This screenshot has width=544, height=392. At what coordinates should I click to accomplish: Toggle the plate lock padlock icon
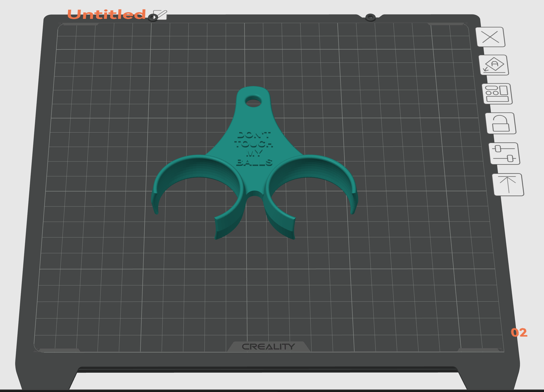pyautogui.click(x=501, y=123)
